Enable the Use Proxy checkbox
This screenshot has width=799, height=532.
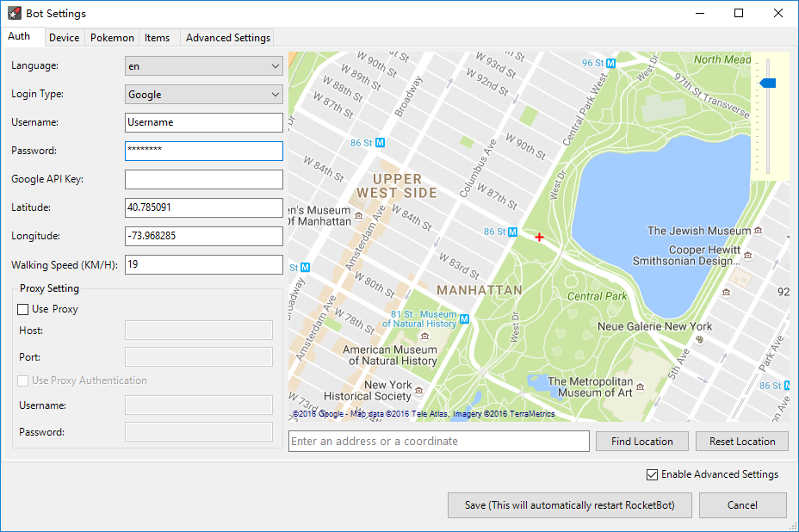click(23, 309)
